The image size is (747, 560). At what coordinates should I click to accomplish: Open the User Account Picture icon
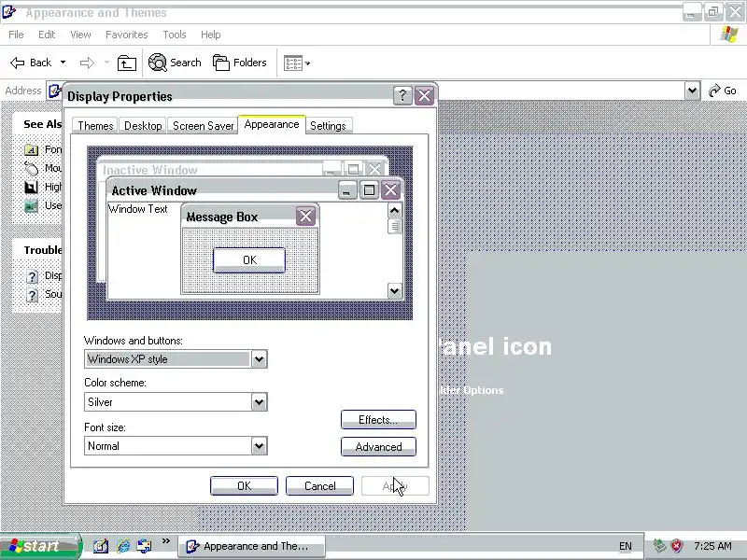click(31, 205)
